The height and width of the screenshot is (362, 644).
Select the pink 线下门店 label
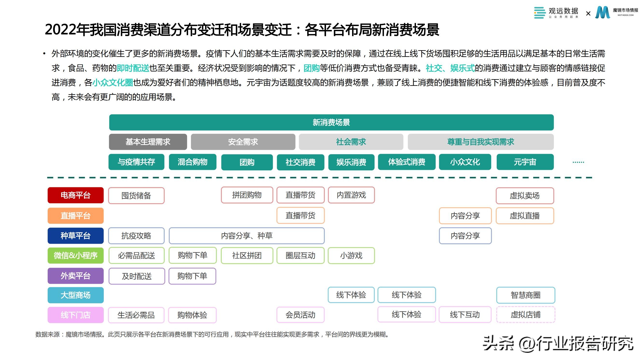pos(75,315)
